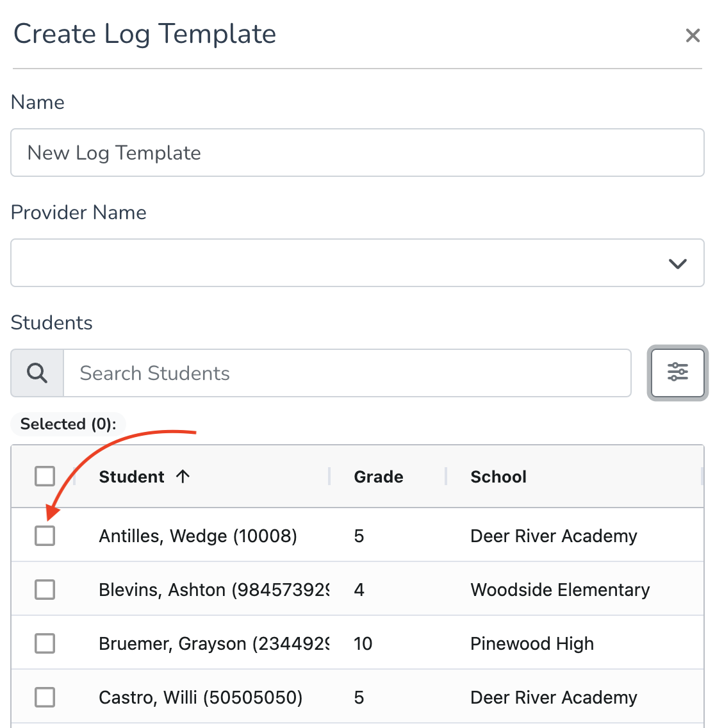This screenshot has height=728, width=715.
Task: Expand the Provider Name dropdown chevron
Action: [677, 263]
